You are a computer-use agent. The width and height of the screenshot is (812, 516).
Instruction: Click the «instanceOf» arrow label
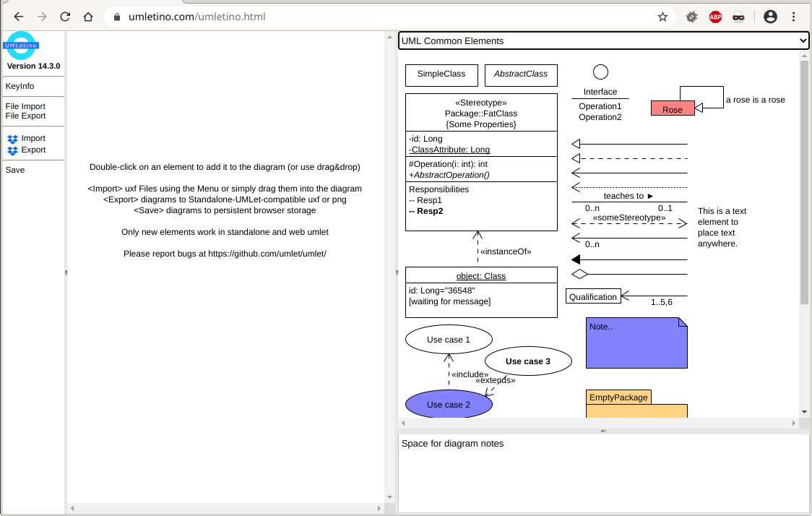click(x=506, y=251)
